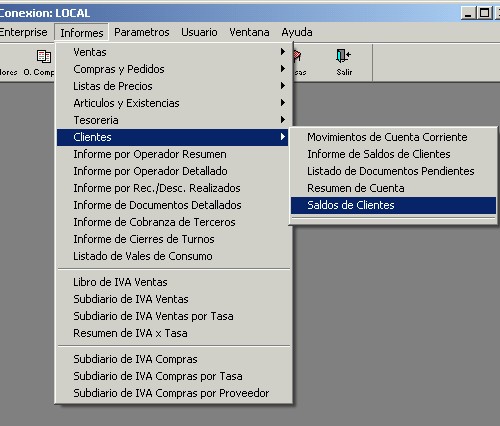This screenshot has height=426, width=500.
Task: Choose Informe de Saldos de Clientes
Action: point(393,154)
